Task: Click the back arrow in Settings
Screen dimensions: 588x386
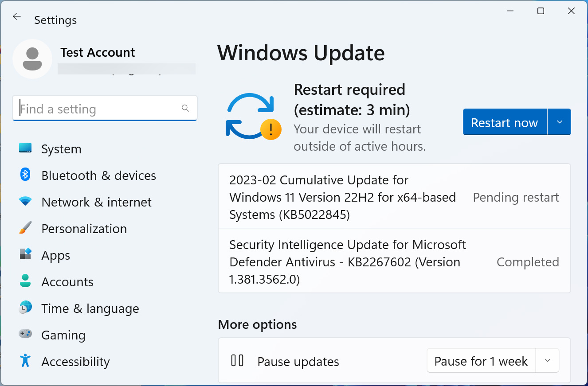Action: [17, 17]
